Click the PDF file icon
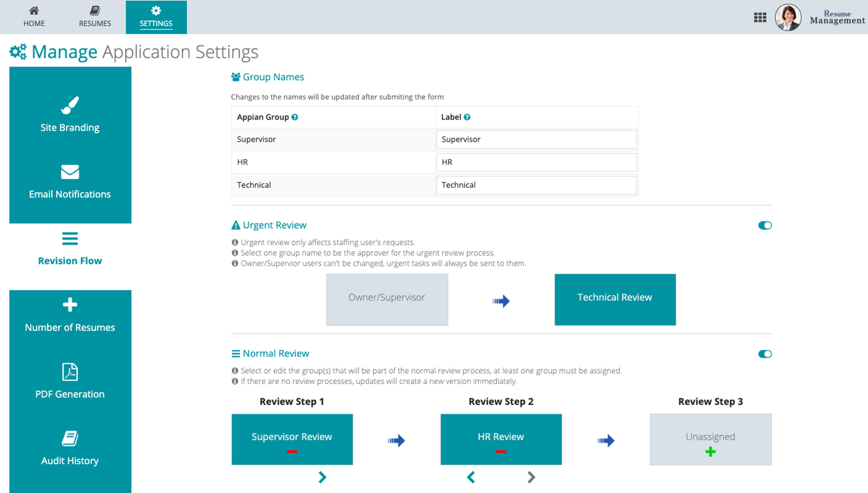The width and height of the screenshot is (868, 493). coord(70,372)
